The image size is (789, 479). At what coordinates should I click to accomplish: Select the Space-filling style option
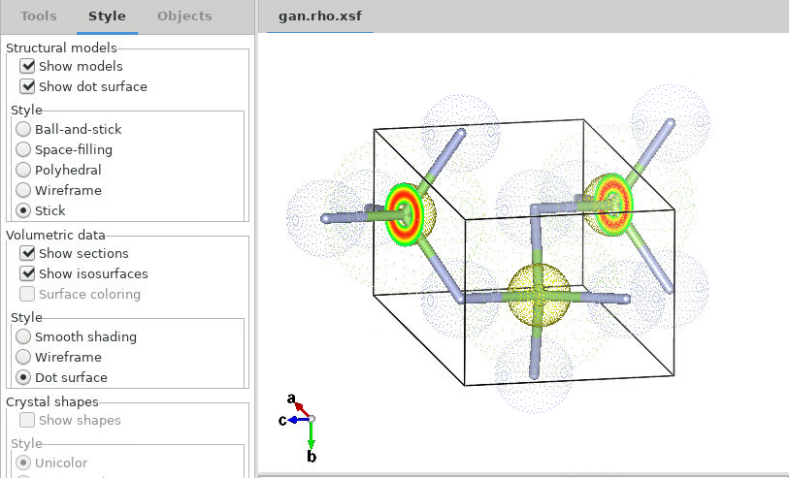point(23,150)
